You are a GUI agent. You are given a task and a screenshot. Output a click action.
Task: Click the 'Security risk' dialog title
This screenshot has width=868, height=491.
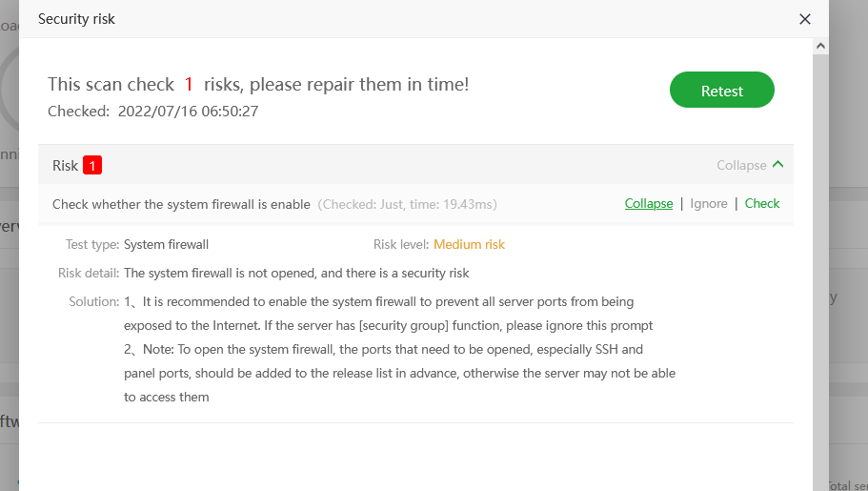[x=76, y=19]
